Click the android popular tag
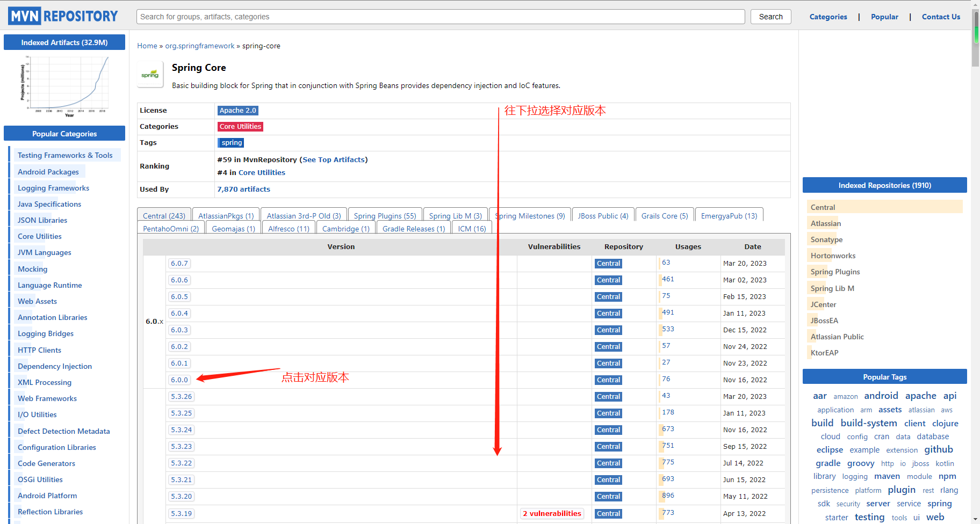The width and height of the screenshot is (980, 524). (881, 396)
